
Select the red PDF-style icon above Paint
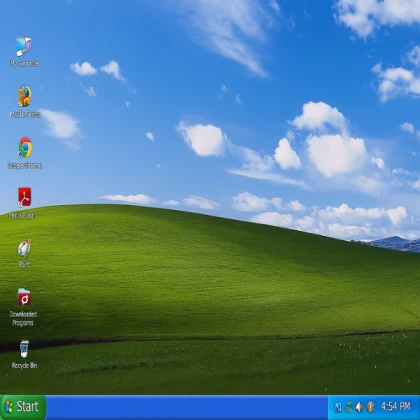[x=24, y=197]
